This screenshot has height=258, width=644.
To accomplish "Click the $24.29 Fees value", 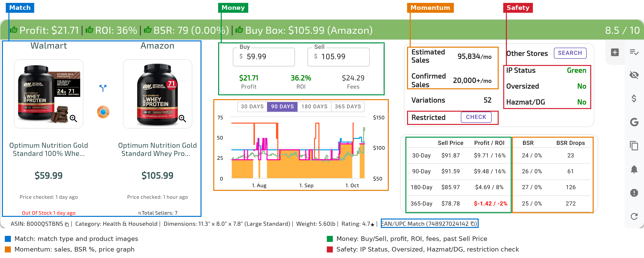I will [x=353, y=78].
